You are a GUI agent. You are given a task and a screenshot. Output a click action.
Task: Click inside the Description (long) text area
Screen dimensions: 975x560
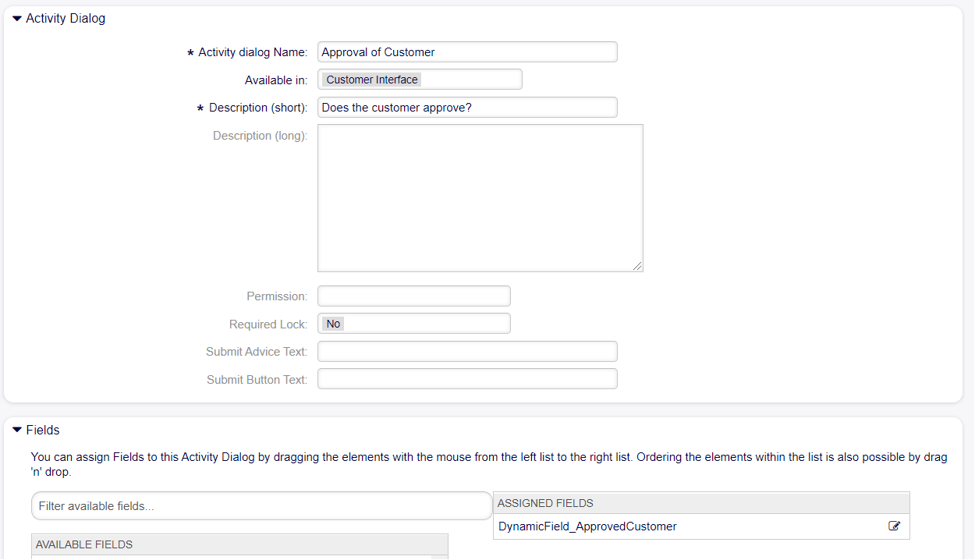[x=480, y=197]
